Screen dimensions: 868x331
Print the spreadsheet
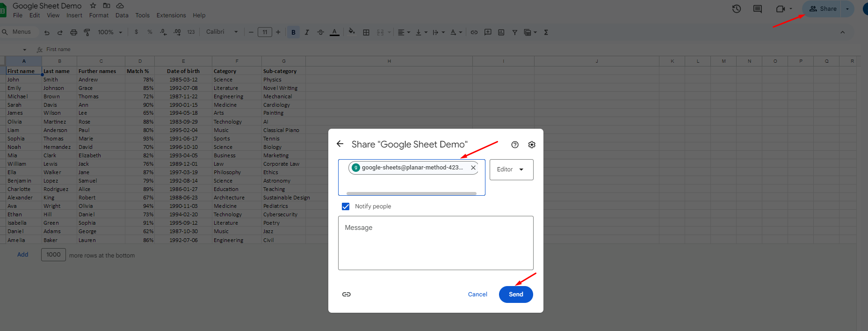tap(73, 32)
